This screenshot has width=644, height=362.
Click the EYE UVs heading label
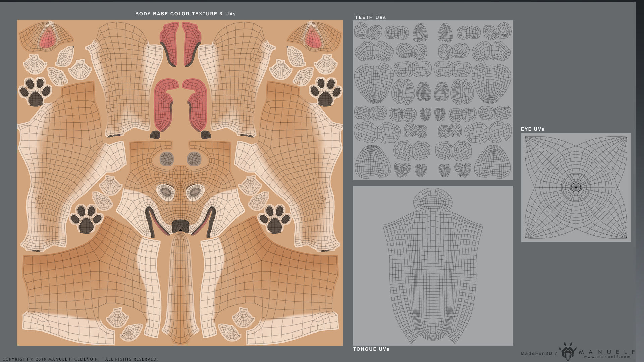(x=532, y=129)
